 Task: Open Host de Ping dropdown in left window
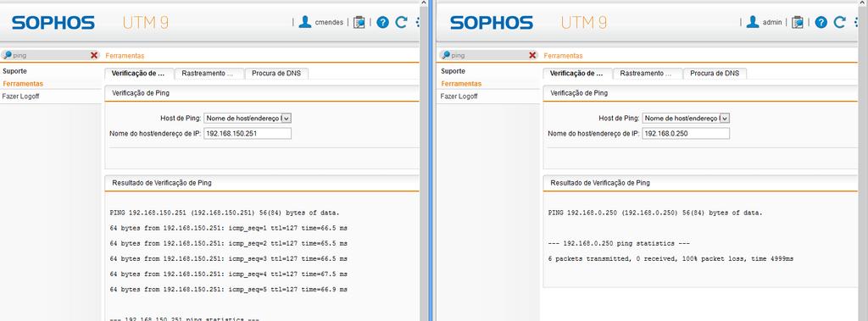pos(248,118)
